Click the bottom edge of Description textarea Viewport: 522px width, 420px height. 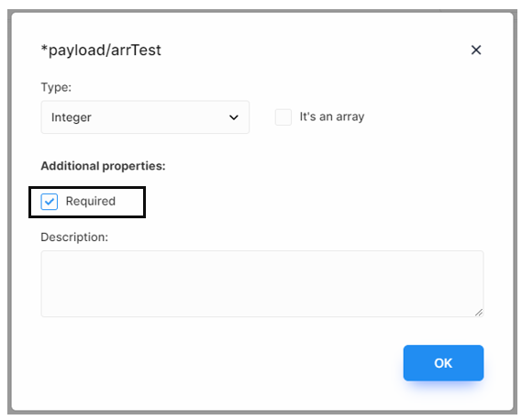pyautogui.click(x=262, y=316)
